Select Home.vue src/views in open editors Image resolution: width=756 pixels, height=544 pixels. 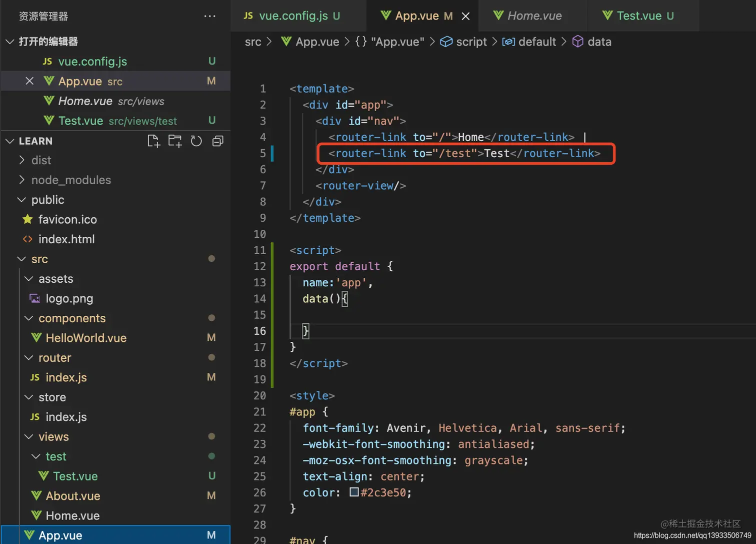(115, 101)
